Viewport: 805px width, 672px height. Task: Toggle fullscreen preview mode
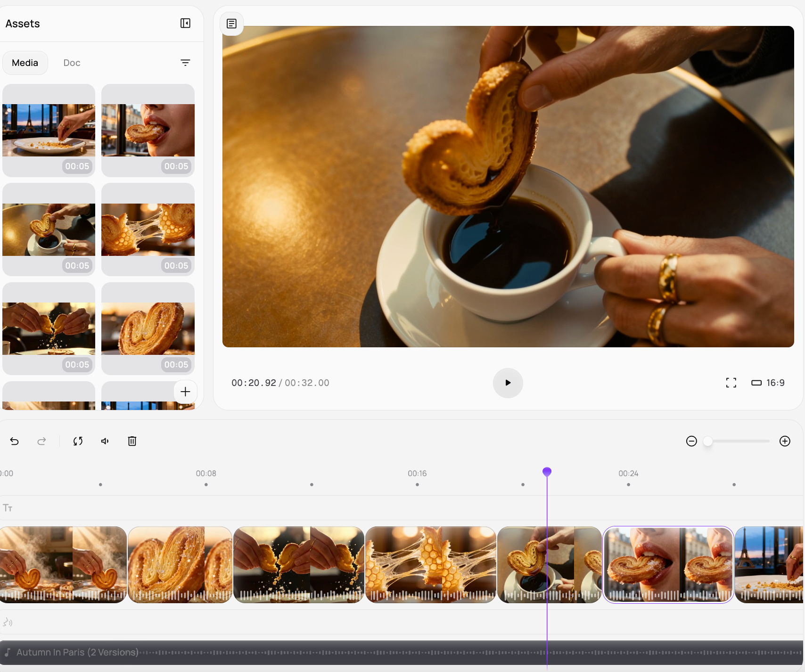(731, 383)
